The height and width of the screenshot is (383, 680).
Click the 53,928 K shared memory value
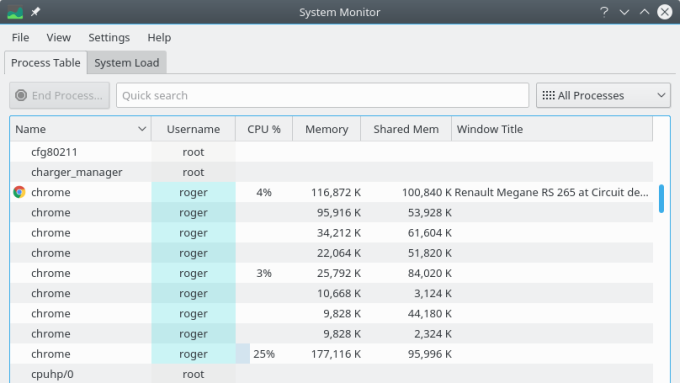[430, 213]
